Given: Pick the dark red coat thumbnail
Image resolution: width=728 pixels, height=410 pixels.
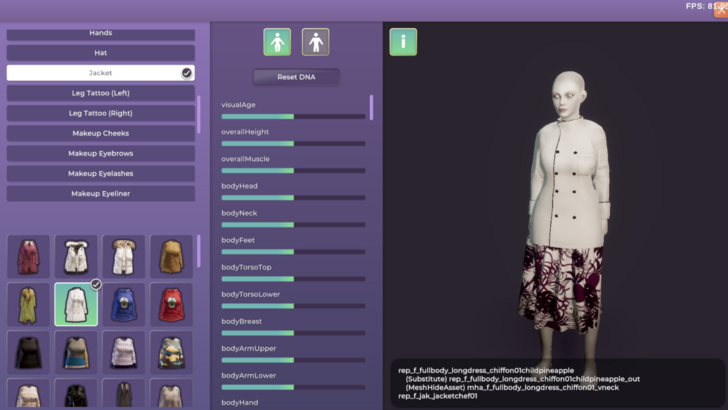Looking at the screenshot, I should 28,256.
